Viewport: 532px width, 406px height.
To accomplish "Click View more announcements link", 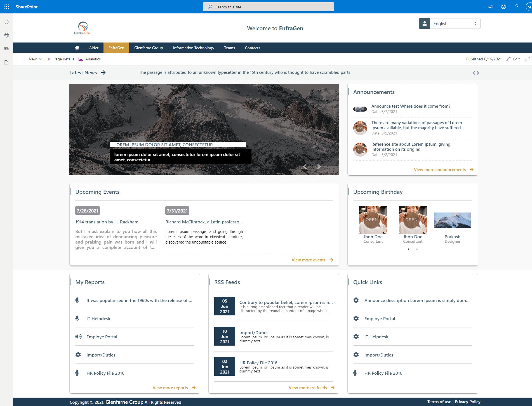I will click(x=444, y=170).
